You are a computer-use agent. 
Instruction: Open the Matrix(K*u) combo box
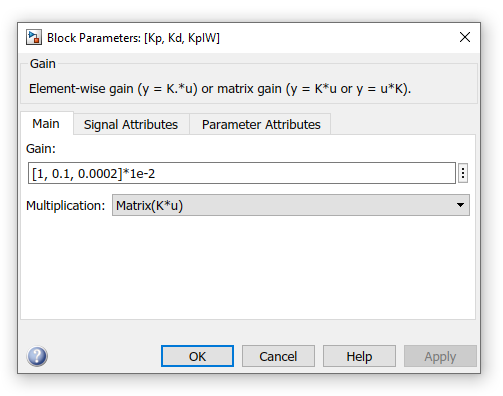click(291, 205)
